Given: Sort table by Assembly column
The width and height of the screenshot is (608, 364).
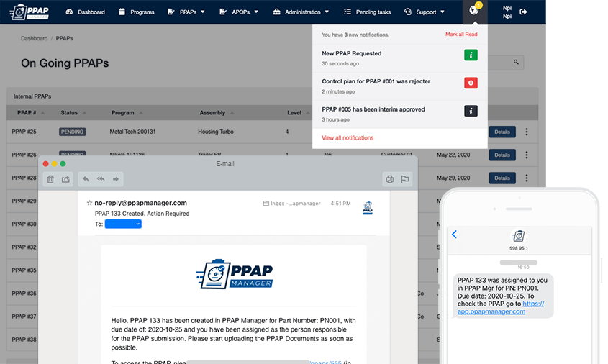Looking at the screenshot, I should pyautogui.click(x=217, y=113).
